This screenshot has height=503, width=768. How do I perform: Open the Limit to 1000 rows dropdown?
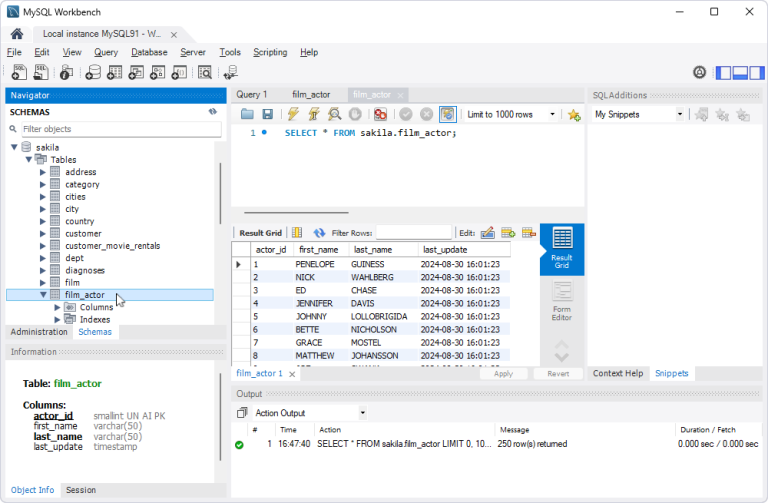[512, 115]
